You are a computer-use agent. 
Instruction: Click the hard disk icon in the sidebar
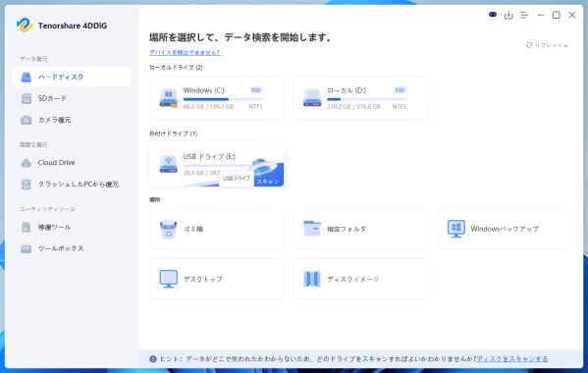[27, 78]
